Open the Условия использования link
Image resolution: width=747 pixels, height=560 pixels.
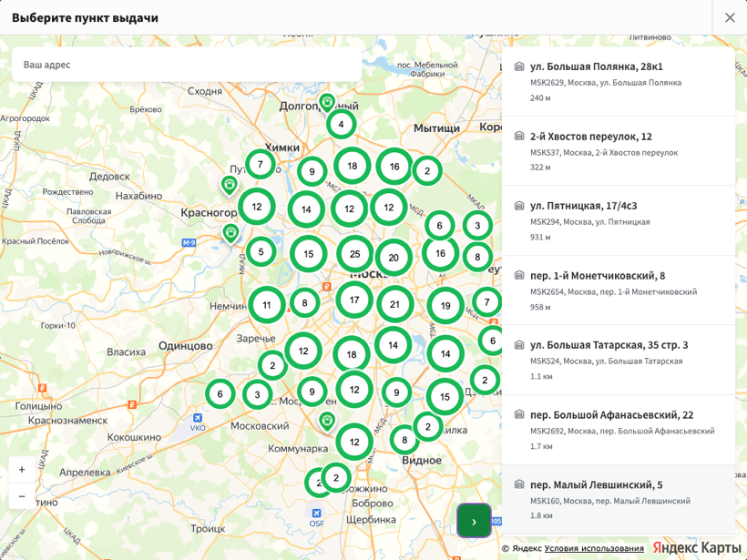pyautogui.click(x=594, y=548)
